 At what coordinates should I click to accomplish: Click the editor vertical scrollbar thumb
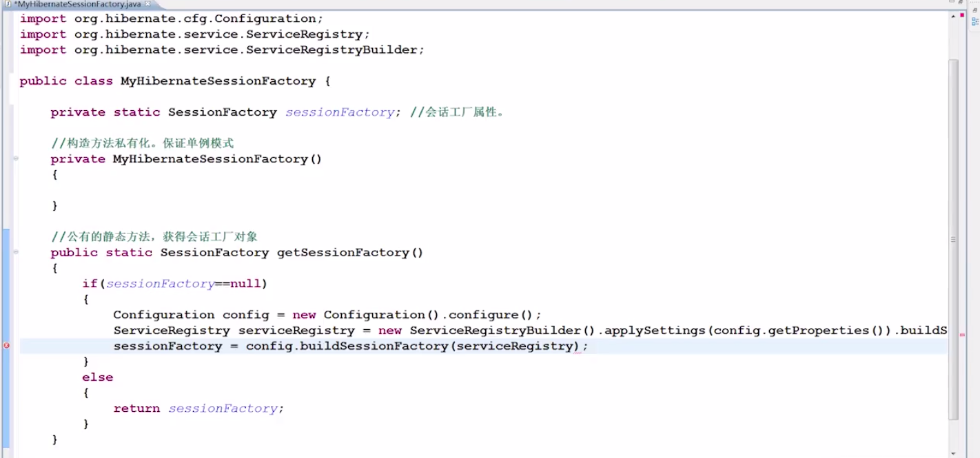pyautogui.click(x=953, y=240)
